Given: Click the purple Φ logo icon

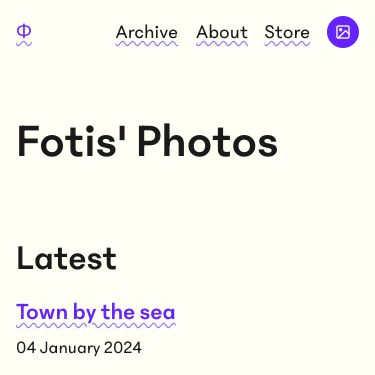Looking at the screenshot, I should pyautogui.click(x=24, y=33).
